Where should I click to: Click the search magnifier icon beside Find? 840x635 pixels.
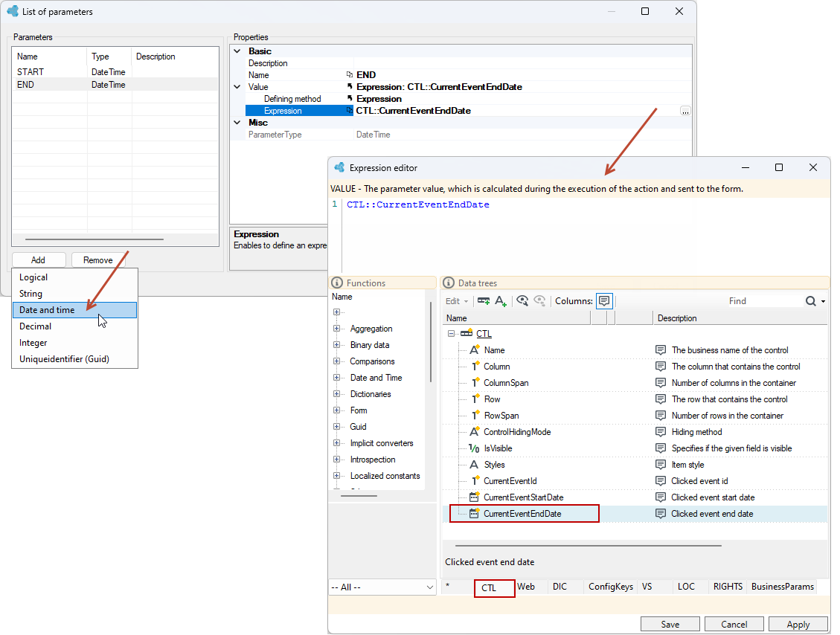tap(810, 301)
